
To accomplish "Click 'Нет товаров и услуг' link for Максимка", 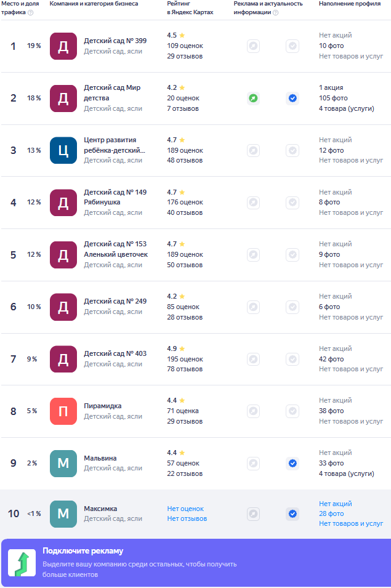I will point(351,523).
